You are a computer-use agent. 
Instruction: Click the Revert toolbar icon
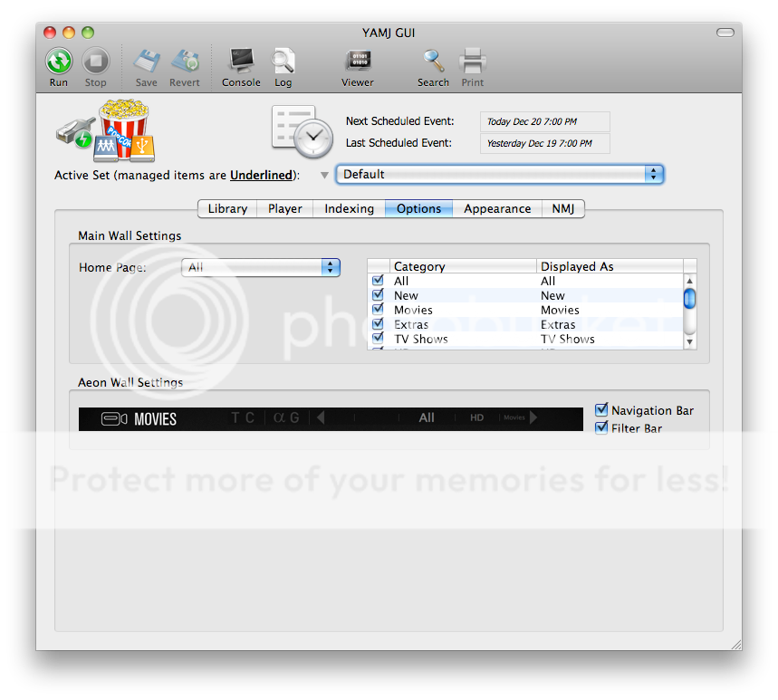(185, 62)
